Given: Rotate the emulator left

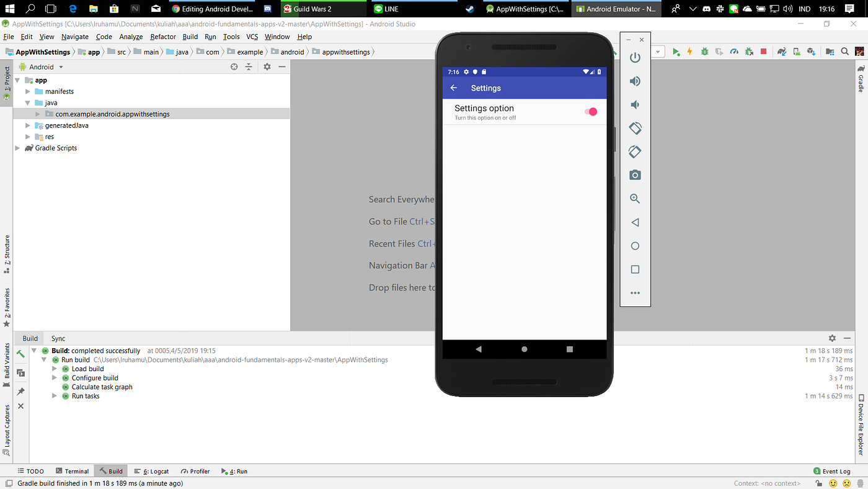Looking at the screenshot, I should pyautogui.click(x=635, y=128).
